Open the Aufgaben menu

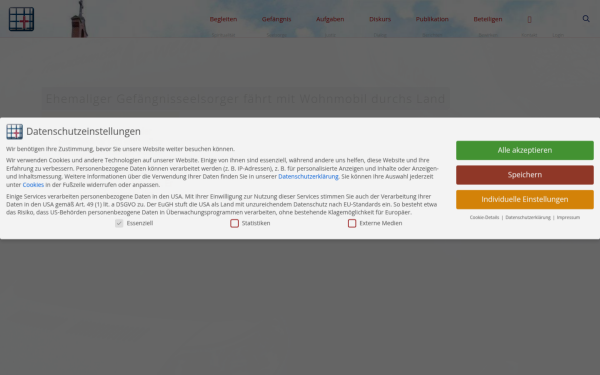click(330, 19)
